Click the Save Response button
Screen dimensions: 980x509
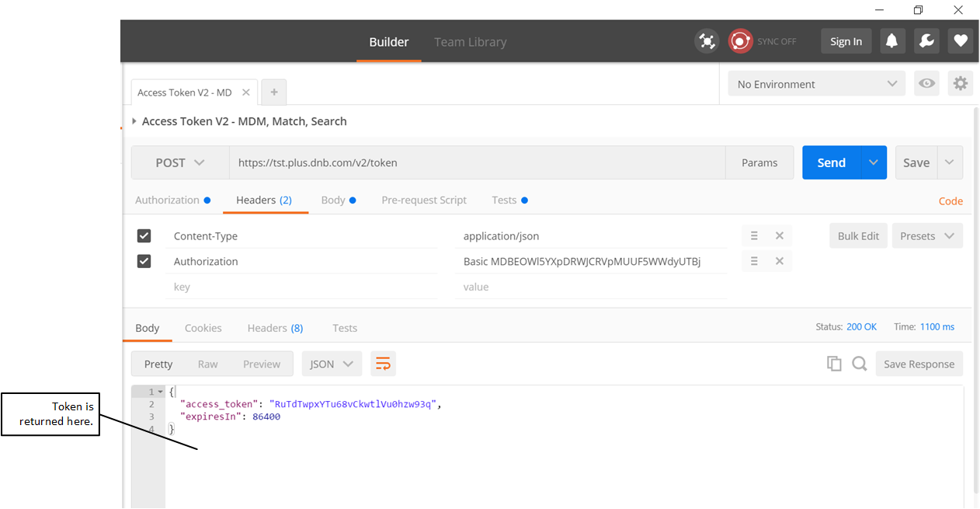(x=919, y=364)
